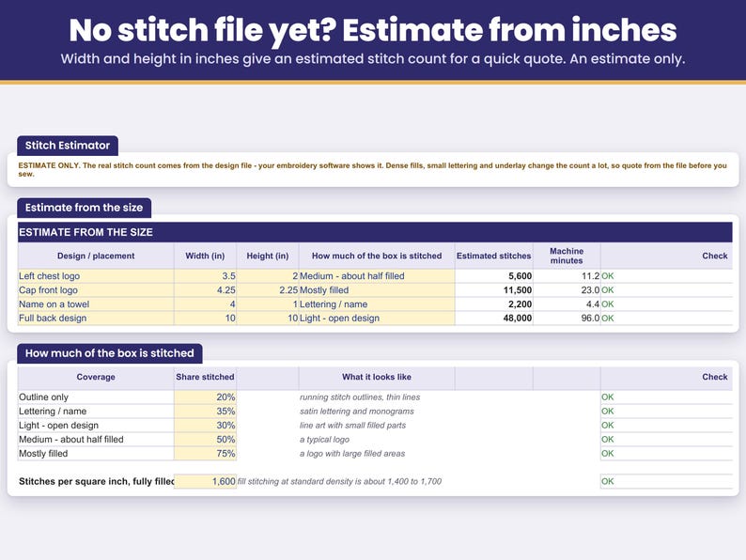Select machine minutes value 23.0

pos(567,290)
